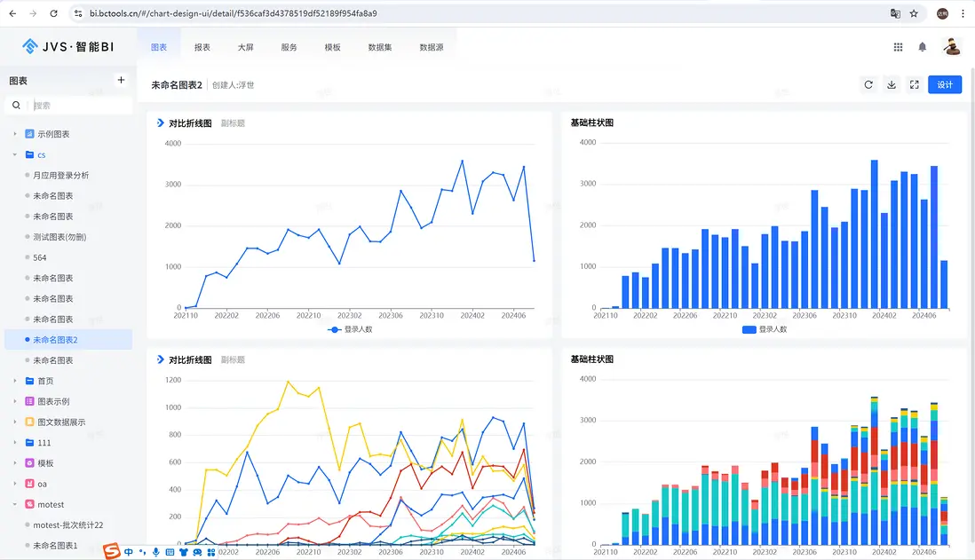Click the pink oa icon
975x560 pixels.
pyautogui.click(x=29, y=484)
